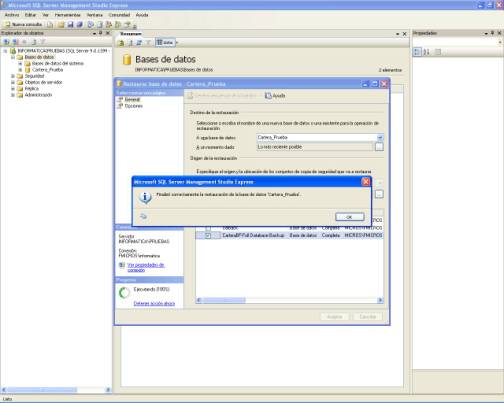Viewport: 504px width, 403px height.
Task: Open Object Explorer panel options dropdown arrow
Action: 94,33
